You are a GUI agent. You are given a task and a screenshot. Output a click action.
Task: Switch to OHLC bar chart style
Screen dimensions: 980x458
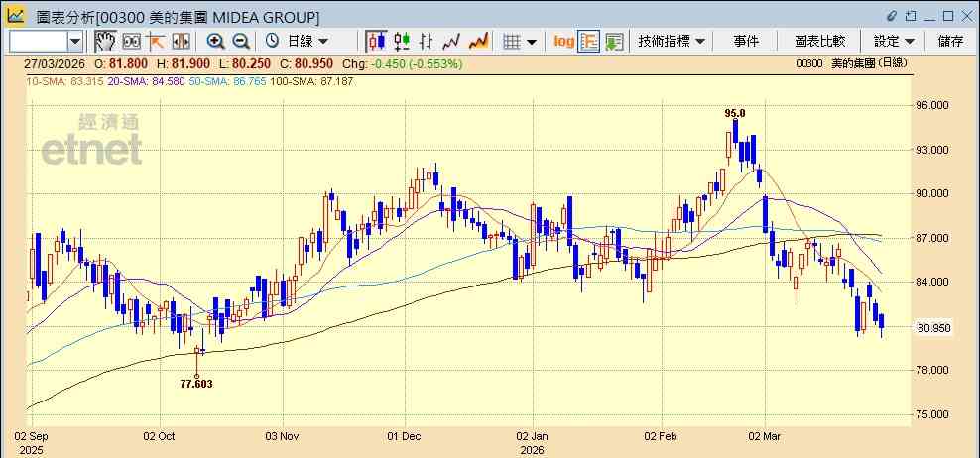click(427, 42)
